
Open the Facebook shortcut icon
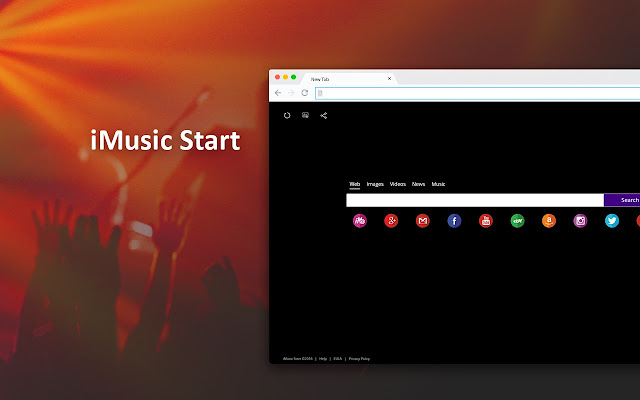[x=454, y=221]
